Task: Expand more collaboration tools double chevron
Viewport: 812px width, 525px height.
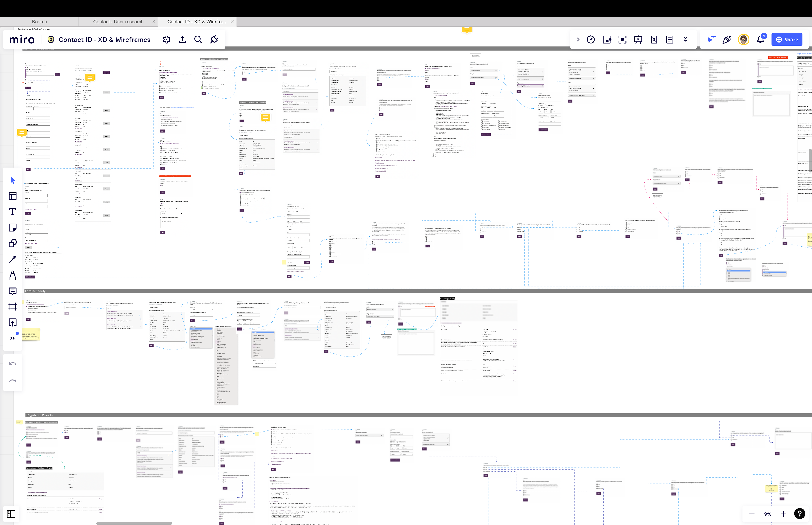Action: 686,40
